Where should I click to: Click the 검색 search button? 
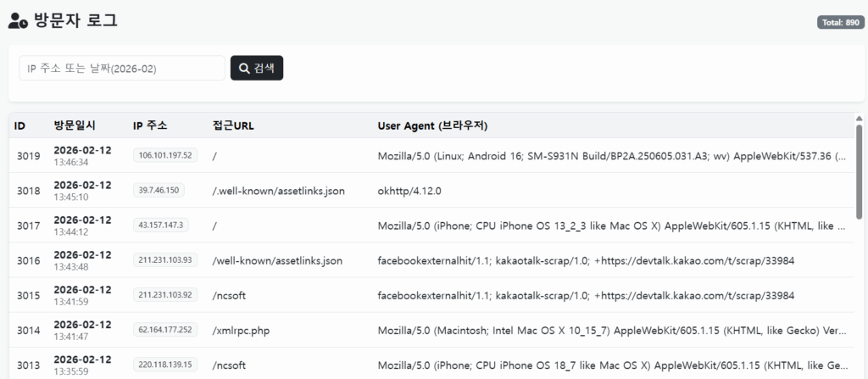(257, 68)
